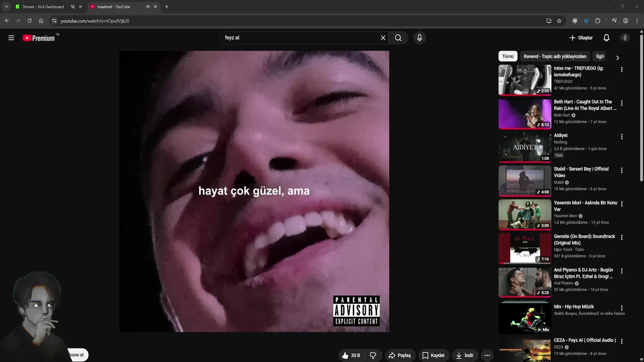
Task: Open options menu for Aidiyet video
Action: tap(621, 137)
